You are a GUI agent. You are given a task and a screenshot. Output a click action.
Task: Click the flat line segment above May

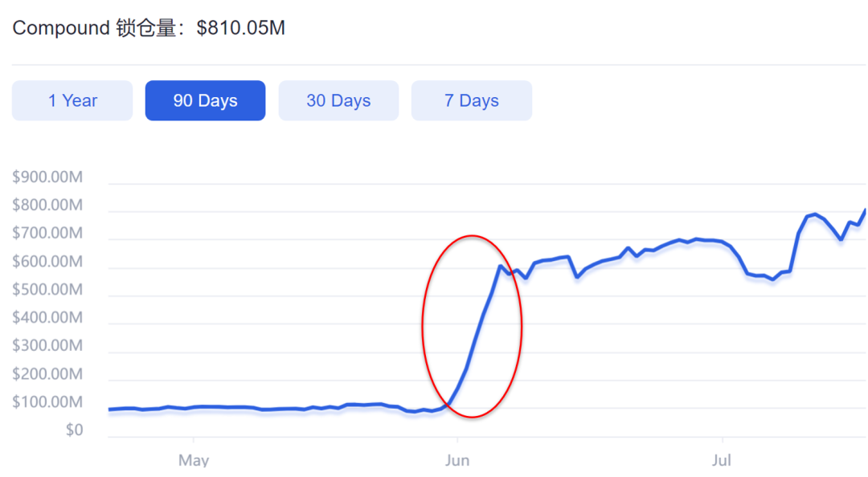pyautogui.click(x=194, y=407)
